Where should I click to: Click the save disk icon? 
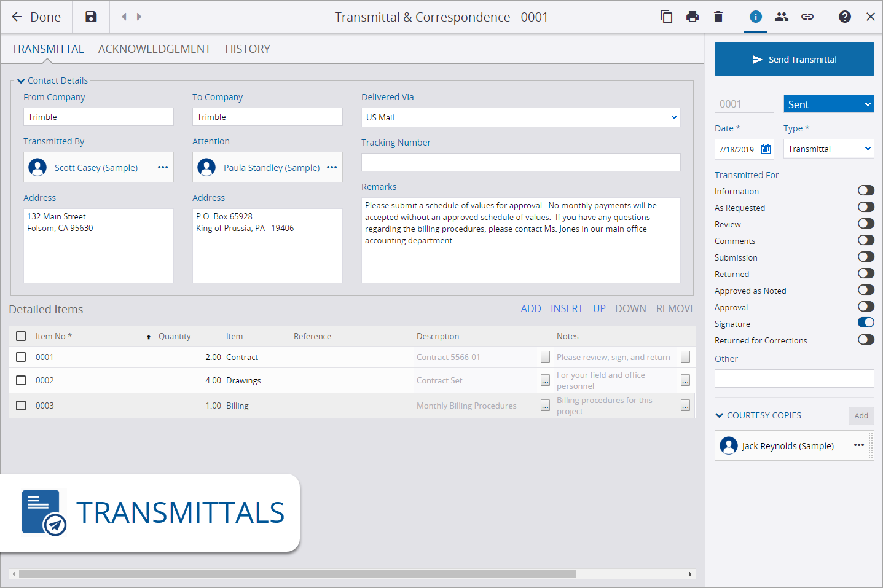tap(91, 17)
